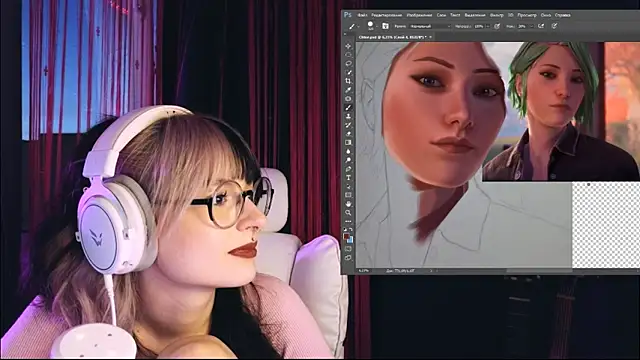The height and width of the screenshot is (360, 640).
Task: Select the Move tool in Photoshop
Action: 348,46
